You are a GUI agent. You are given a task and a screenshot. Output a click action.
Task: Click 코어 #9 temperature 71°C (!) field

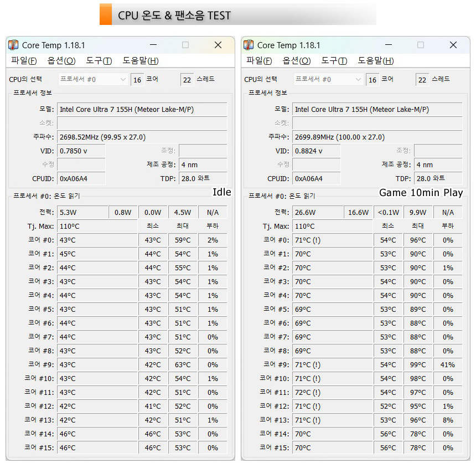(x=333, y=364)
